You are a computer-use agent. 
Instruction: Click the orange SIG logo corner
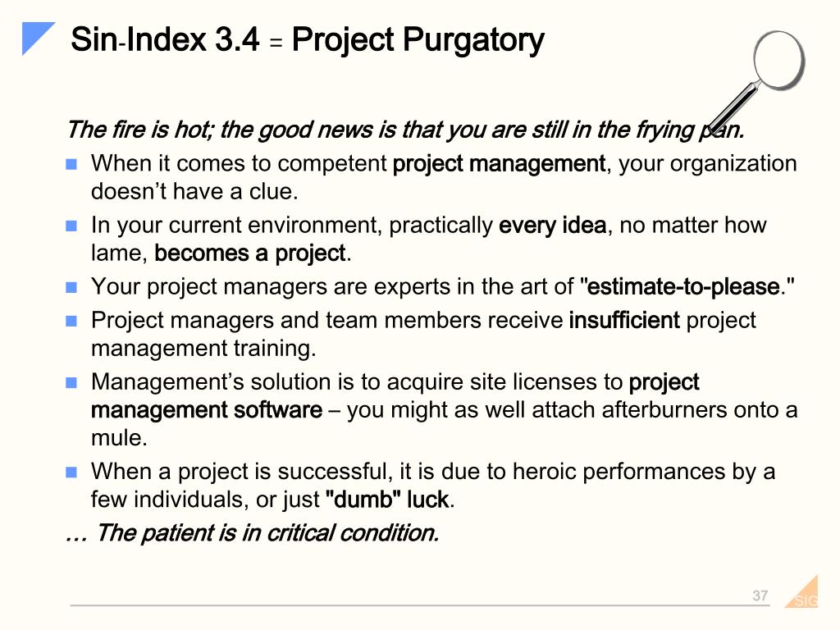[804, 594]
